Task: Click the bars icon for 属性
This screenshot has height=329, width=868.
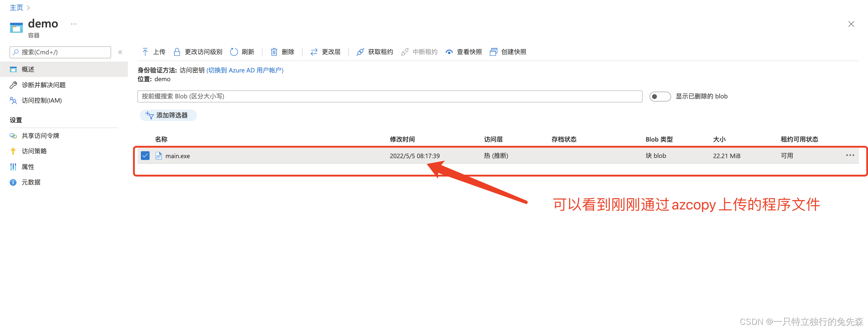Action: pos(13,167)
